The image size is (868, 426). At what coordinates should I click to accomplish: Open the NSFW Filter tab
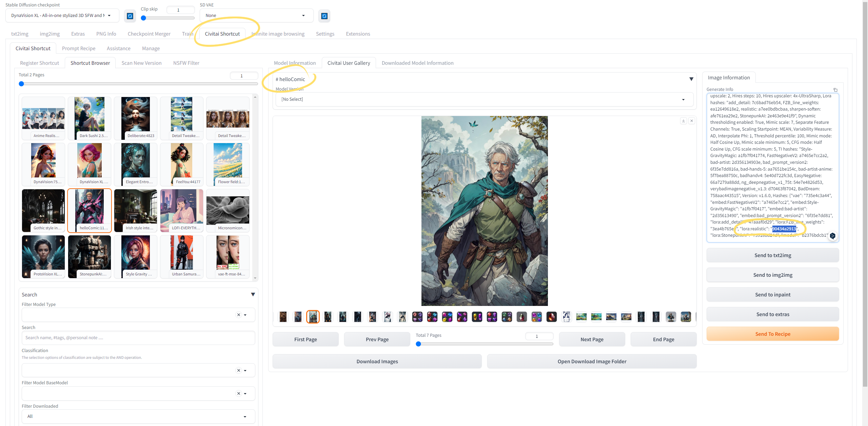[x=186, y=63]
